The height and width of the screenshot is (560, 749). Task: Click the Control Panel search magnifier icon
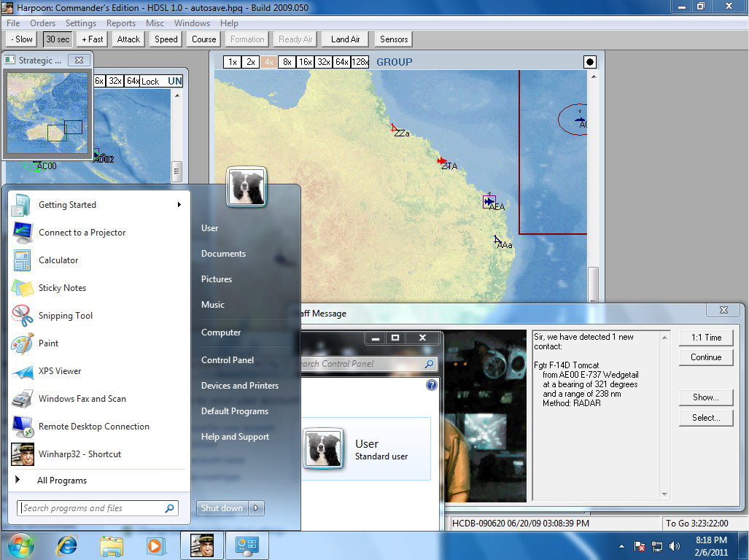coord(430,364)
